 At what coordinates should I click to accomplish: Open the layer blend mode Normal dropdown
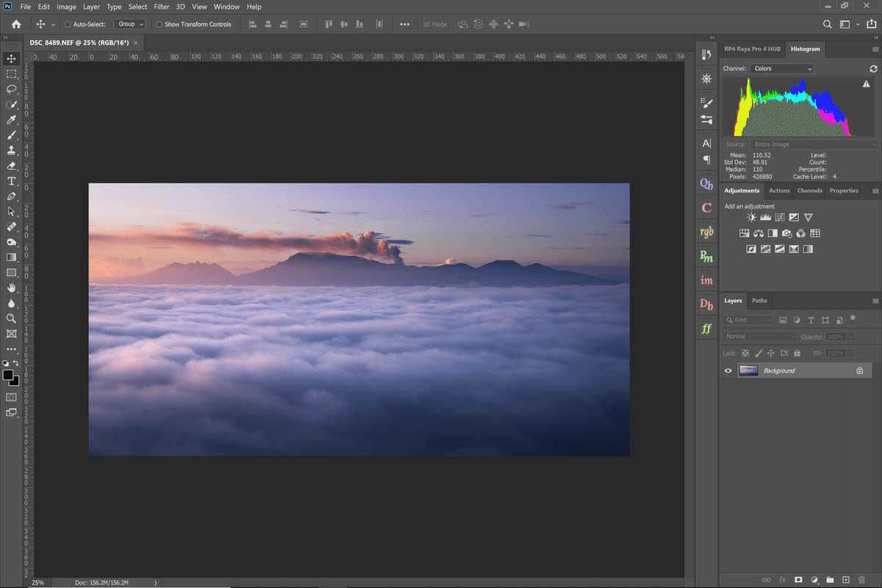click(759, 337)
